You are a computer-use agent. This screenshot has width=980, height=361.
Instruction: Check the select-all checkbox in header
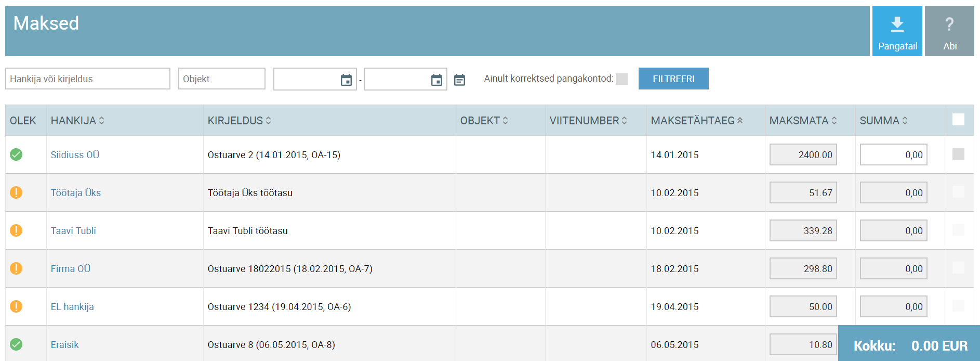click(958, 120)
